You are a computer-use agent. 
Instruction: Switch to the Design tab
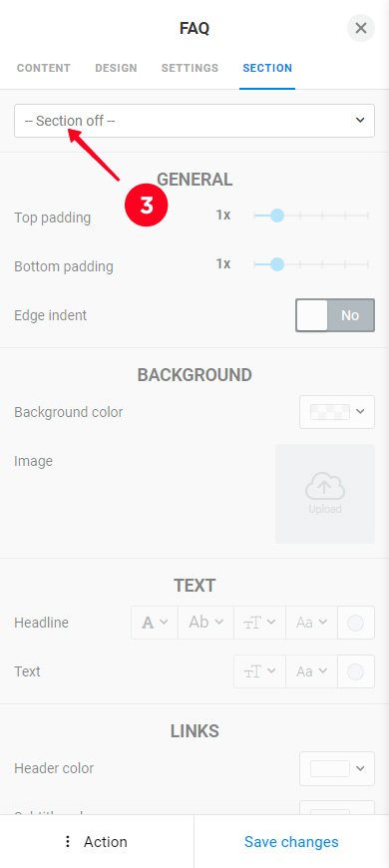click(x=117, y=68)
